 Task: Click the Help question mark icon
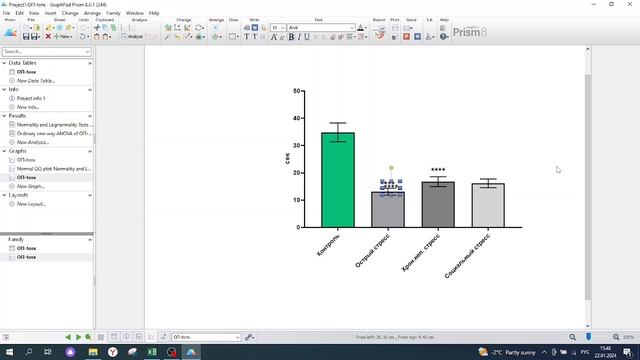[444, 37]
